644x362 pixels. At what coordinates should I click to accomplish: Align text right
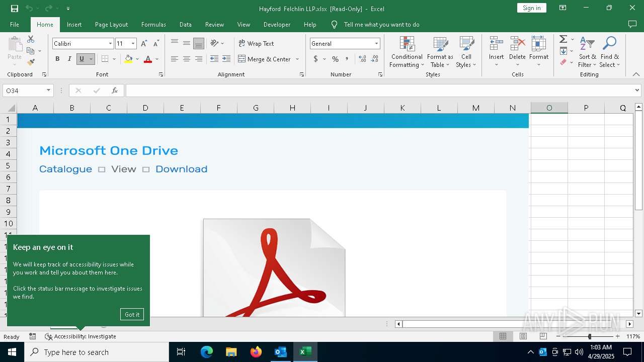click(199, 59)
